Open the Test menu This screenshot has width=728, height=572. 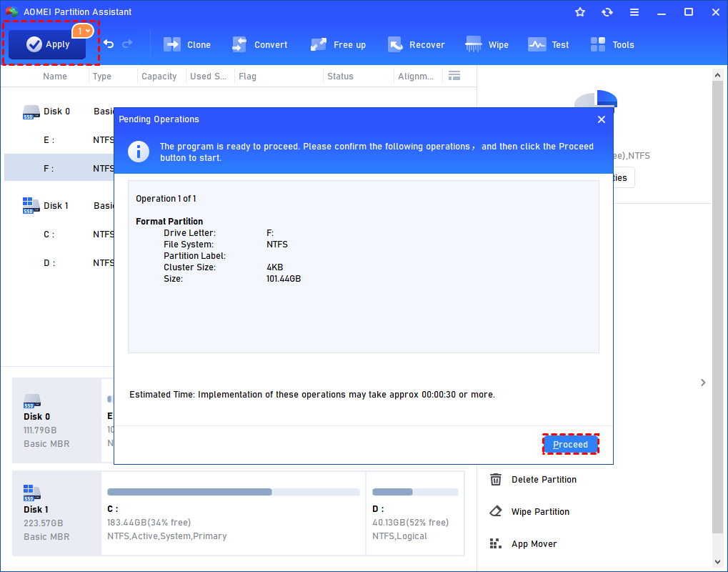pyautogui.click(x=548, y=44)
